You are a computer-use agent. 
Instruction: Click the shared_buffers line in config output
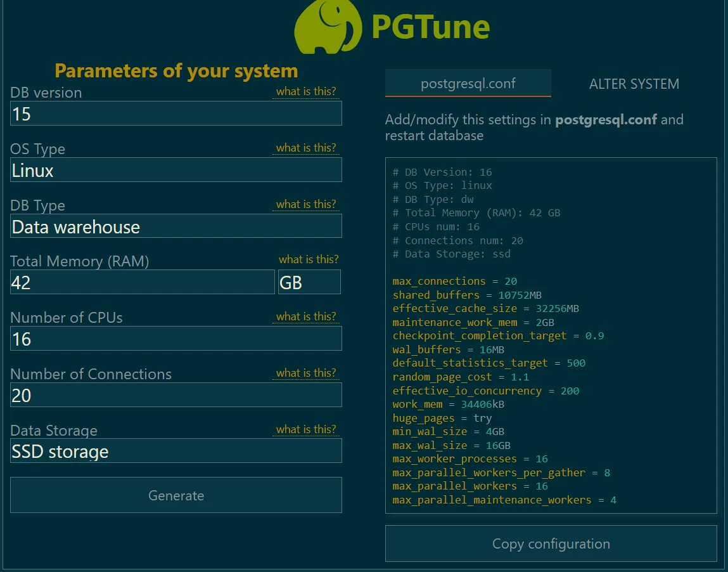[x=467, y=295]
